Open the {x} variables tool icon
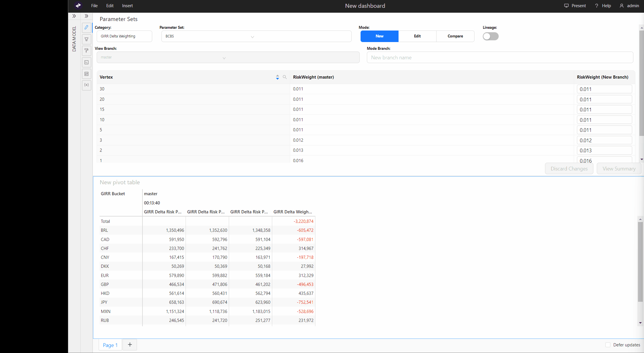The image size is (644, 353). point(86,85)
